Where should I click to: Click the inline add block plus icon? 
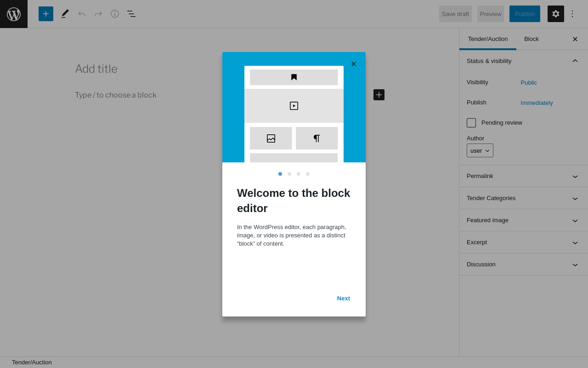pos(379,95)
